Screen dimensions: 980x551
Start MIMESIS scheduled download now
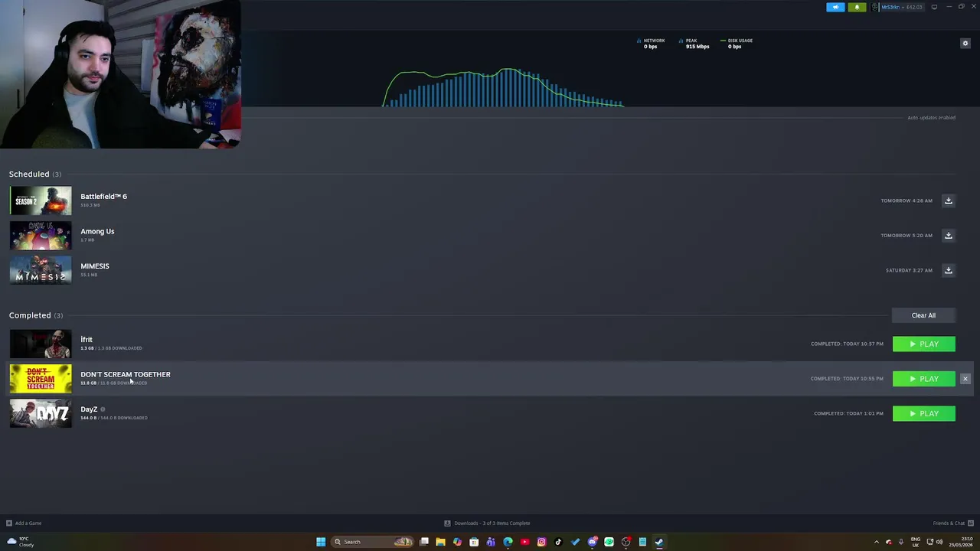(948, 270)
